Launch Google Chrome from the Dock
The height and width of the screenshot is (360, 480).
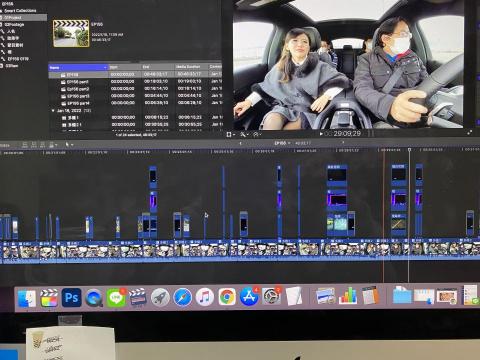227,297
